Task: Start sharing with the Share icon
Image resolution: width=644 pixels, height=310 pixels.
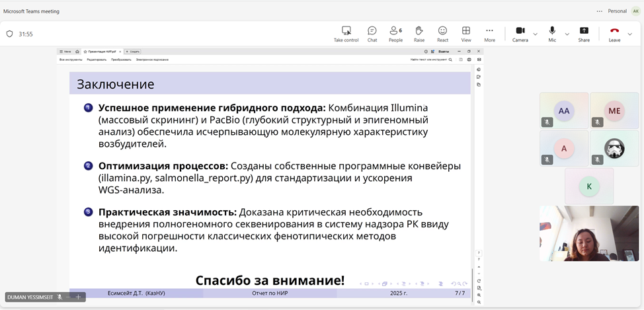Action: pyautogui.click(x=584, y=34)
